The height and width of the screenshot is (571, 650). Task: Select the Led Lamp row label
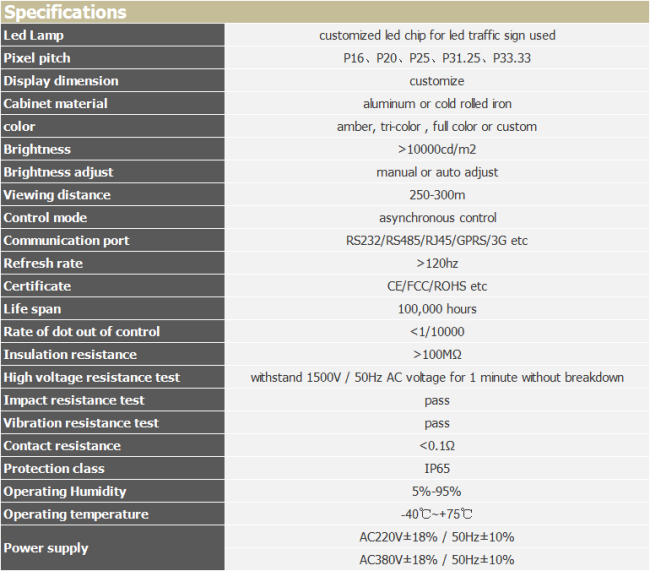coord(34,35)
